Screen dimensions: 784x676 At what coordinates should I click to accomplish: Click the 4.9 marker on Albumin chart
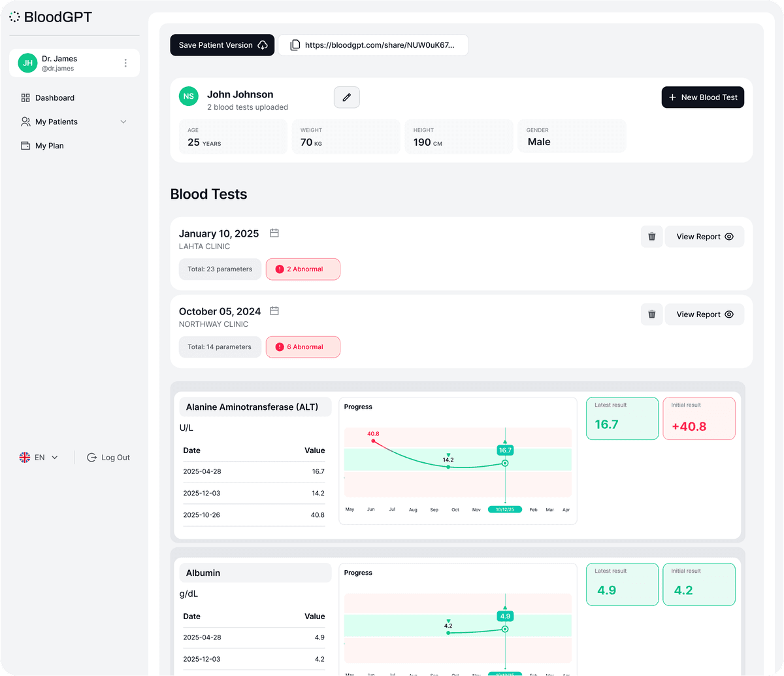[505, 617]
